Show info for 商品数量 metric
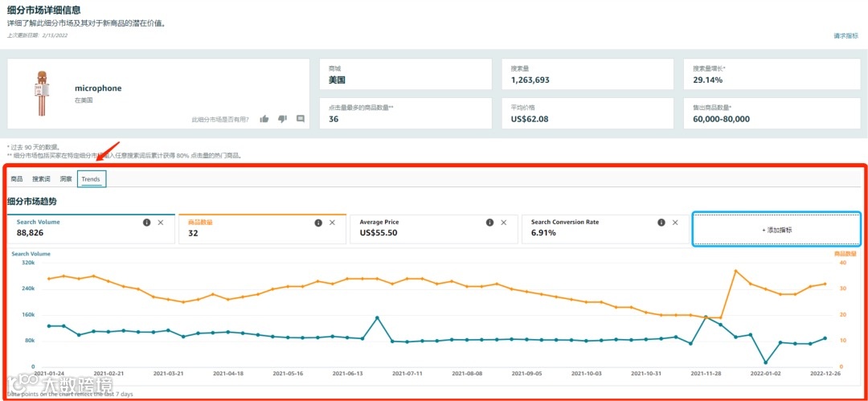Screen dimensions: 868x401 pyautogui.click(x=318, y=223)
